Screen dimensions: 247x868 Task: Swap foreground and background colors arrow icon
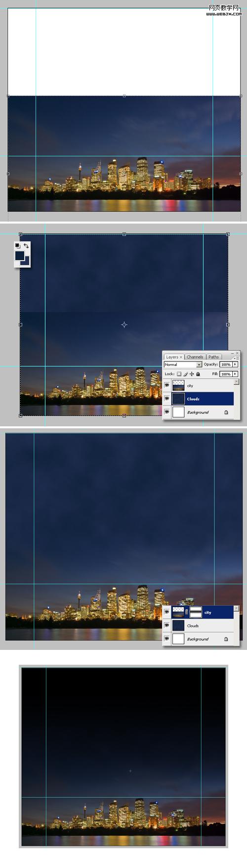26,245
